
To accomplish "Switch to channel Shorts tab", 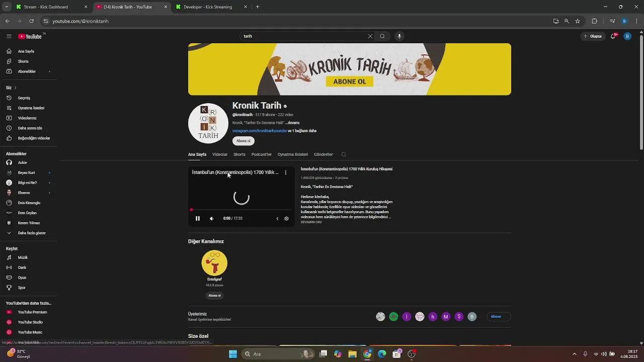I will (239, 154).
